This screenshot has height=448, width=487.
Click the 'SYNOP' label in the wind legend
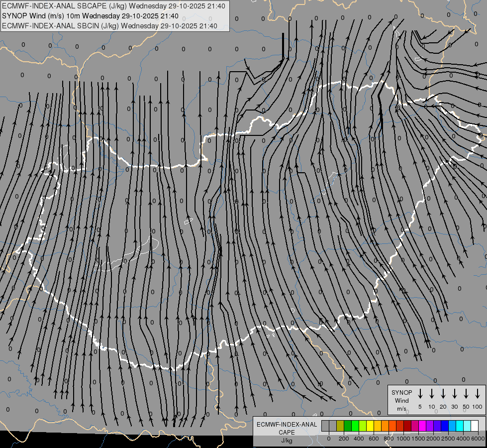click(401, 393)
